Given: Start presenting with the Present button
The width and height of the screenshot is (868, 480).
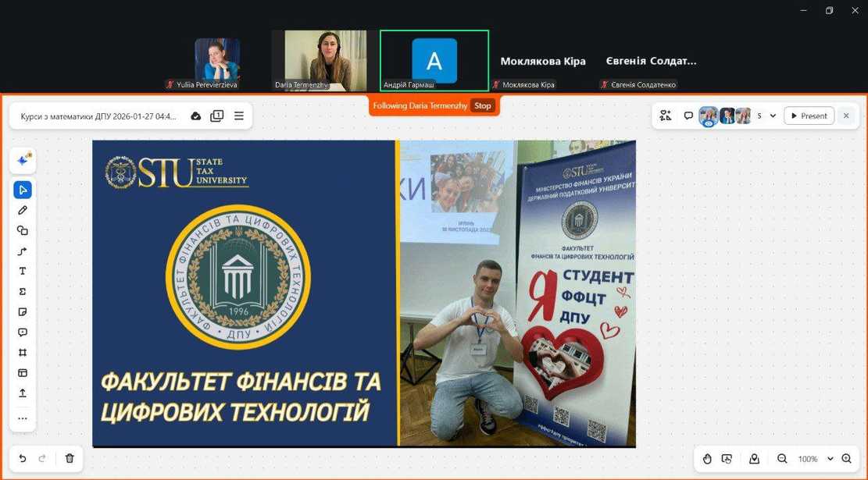Looking at the screenshot, I should click(809, 115).
